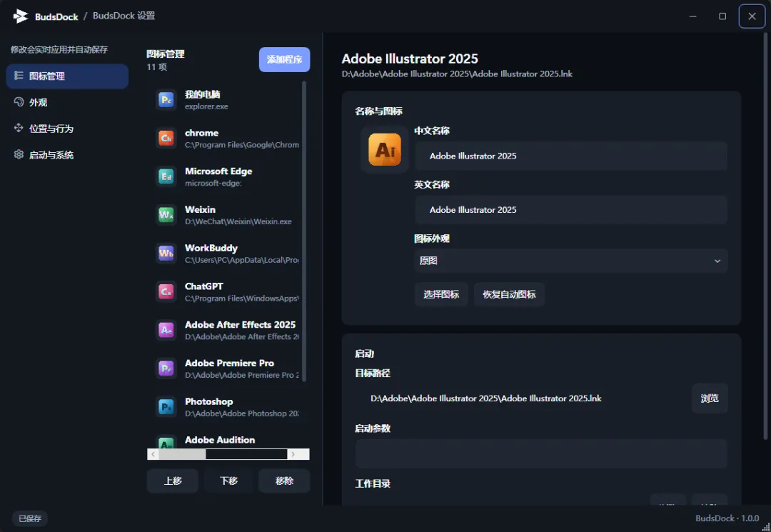
Task: Click the horizontal scrollbar left arrow
Action: coord(153,454)
